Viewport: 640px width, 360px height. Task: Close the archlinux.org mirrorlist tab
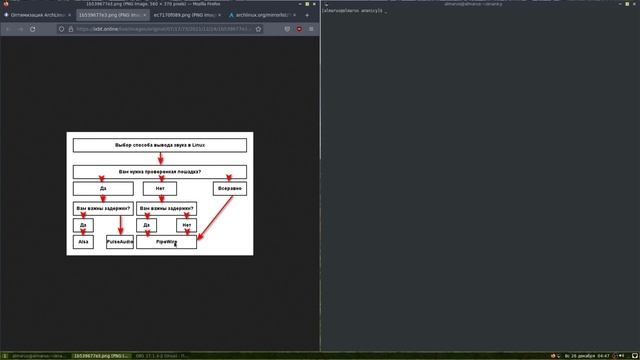click(294, 15)
